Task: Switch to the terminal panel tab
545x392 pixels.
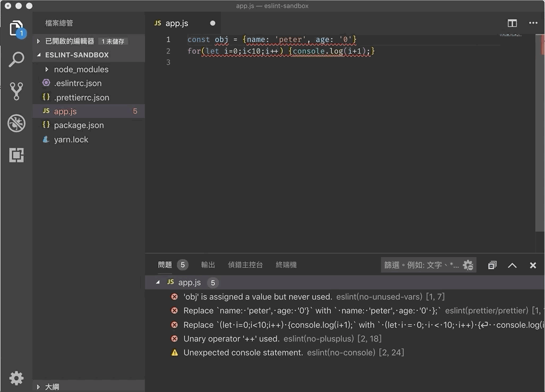Action: [286, 265]
